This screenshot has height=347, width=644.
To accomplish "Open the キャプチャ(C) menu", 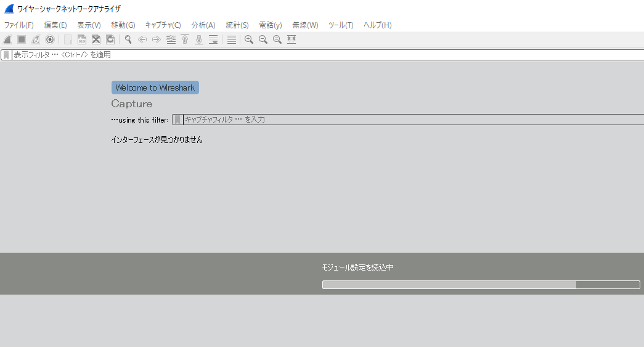I will 163,25.
